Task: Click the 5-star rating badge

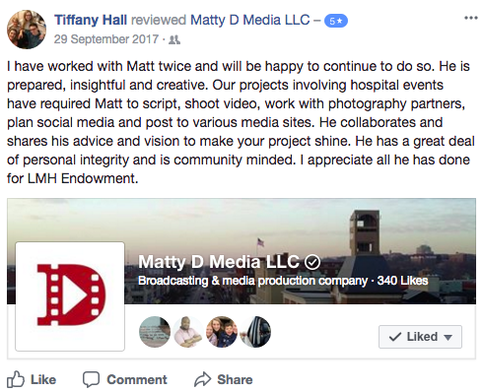Action: click(x=336, y=21)
